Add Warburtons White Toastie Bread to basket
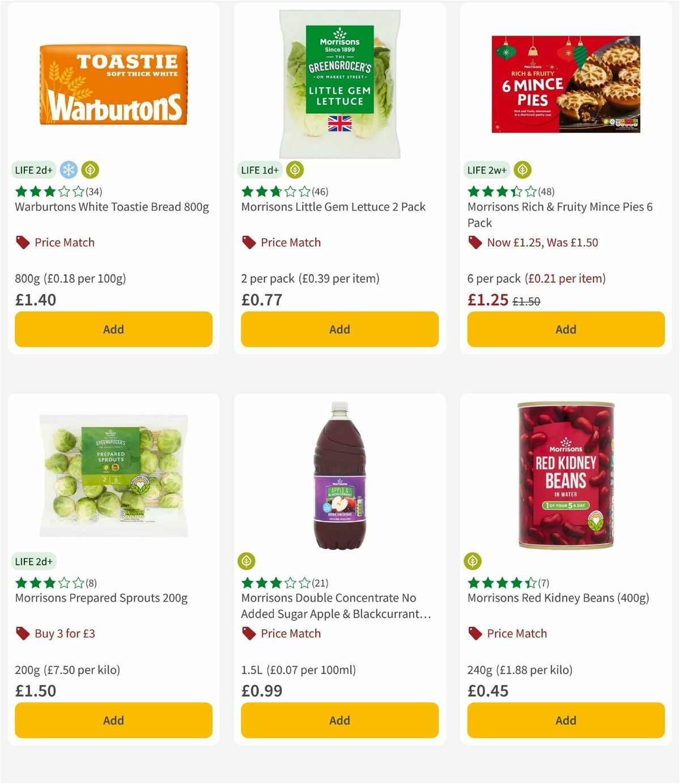Viewport: 680px width, 784px height. coord(113,329)
